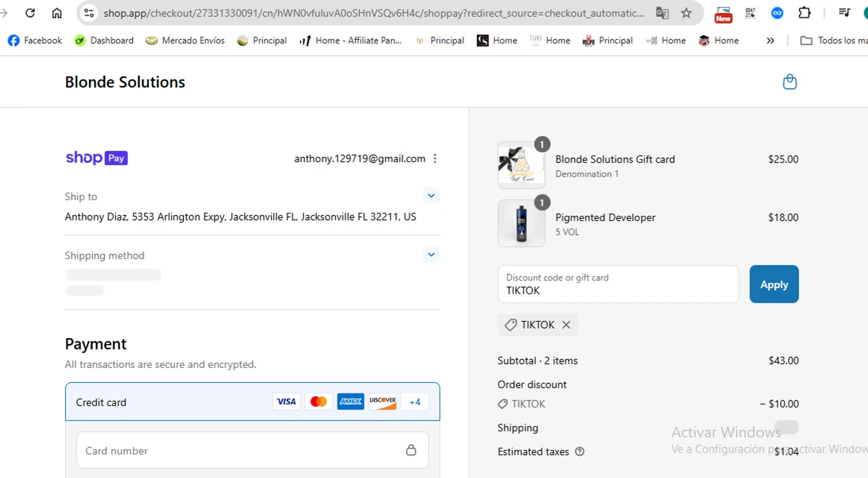Select the Credit card payment option
The height and width of the screenshot is (478, 868).
(252, 402)
